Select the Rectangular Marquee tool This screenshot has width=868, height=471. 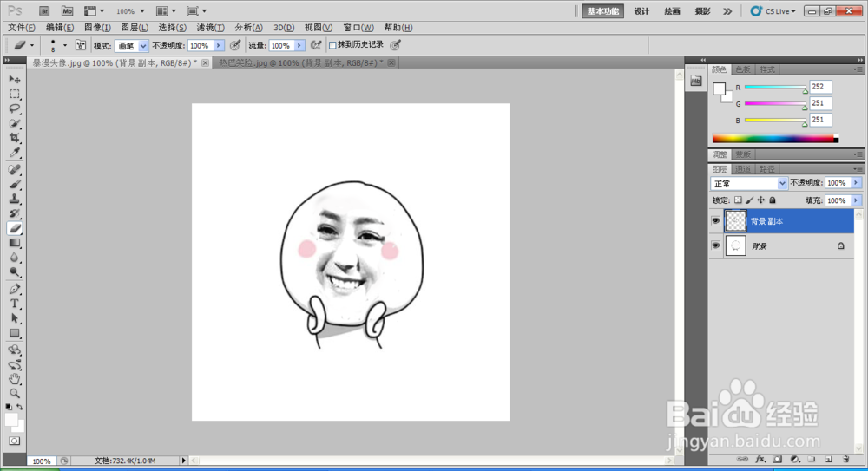15,94
